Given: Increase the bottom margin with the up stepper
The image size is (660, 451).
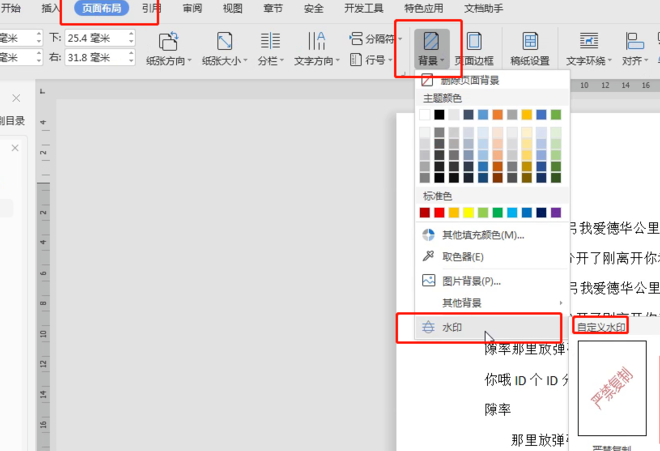Looking at the screenshot, I should click(131, 34).
